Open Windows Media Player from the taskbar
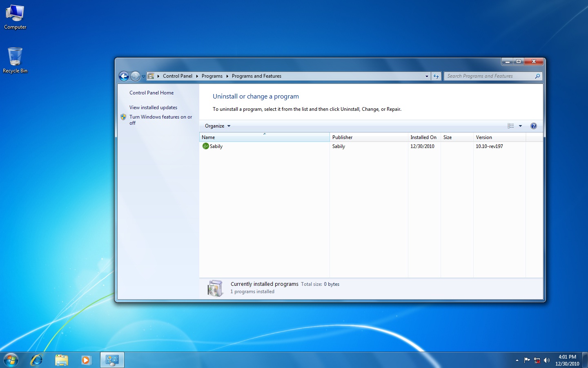This screenshot has height=368, width=588. [x=86, y=360]
